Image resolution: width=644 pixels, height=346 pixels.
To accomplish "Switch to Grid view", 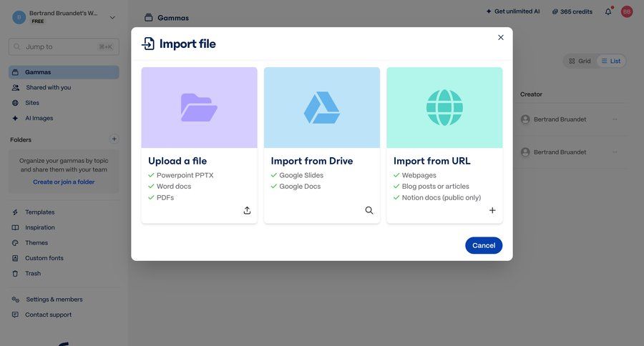I will click(x=580, y=61).
